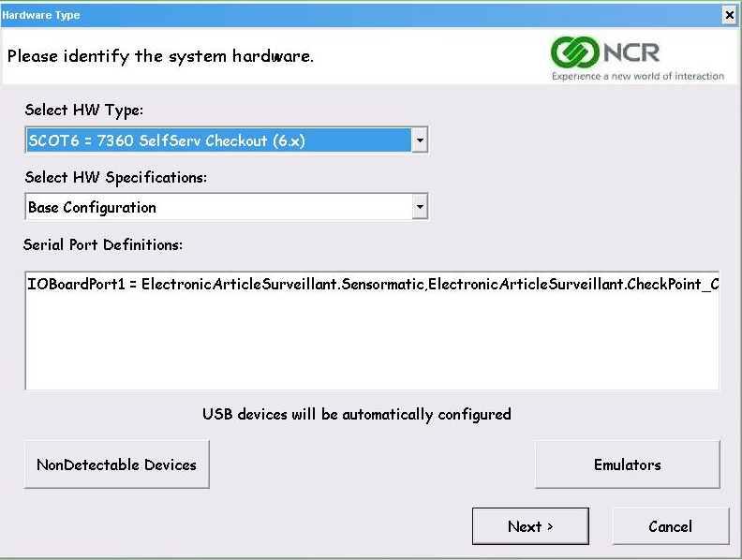Close the Hardware Type dialog
The height and width of the screenshot is (560, 742).
coord(730,16)
